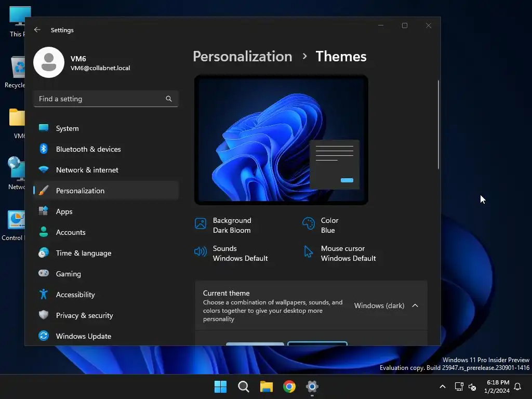
Task: Open Time & language settings
Action: tap(106, 253)
